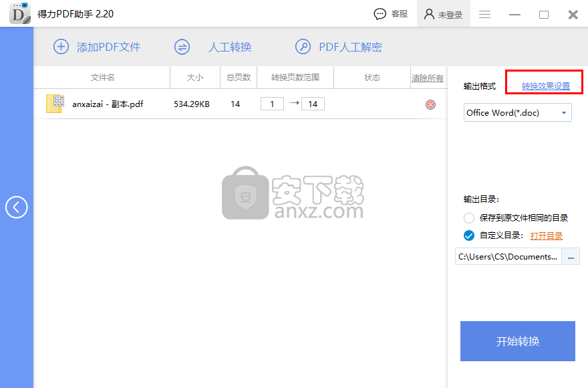Click the 输出格式 label
Screen dimensions: 588x388
click(480, 86)
